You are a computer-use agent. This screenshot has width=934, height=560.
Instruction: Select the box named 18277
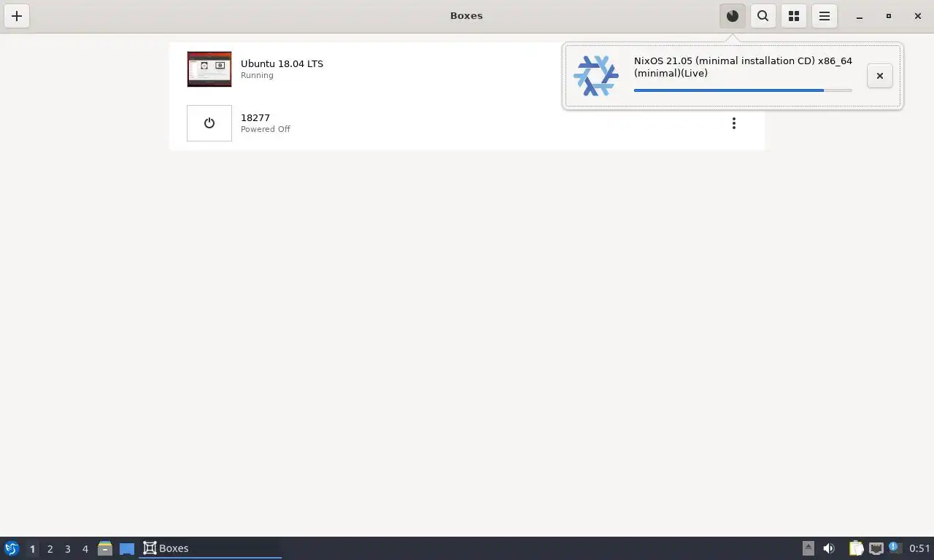(x=255, y=117)
